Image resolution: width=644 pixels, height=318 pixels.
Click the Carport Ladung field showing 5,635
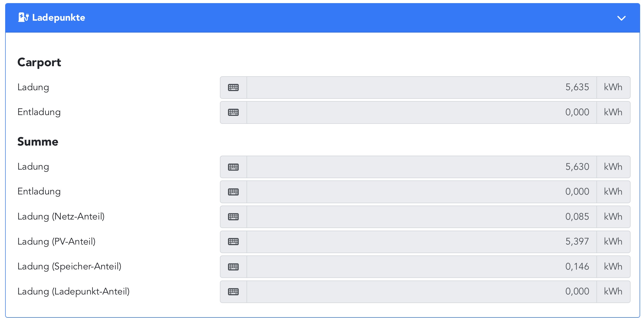[421, 87]
